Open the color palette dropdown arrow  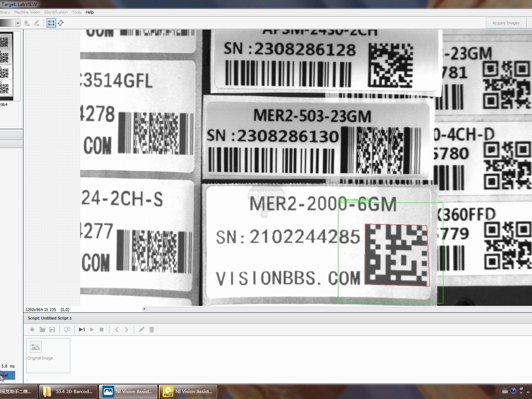pos(18,23)
